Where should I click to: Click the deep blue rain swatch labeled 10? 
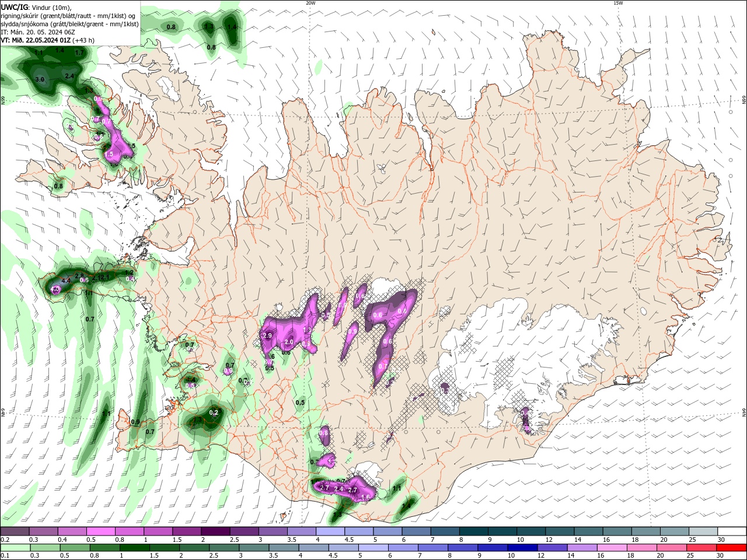click(x=523, y=548)
